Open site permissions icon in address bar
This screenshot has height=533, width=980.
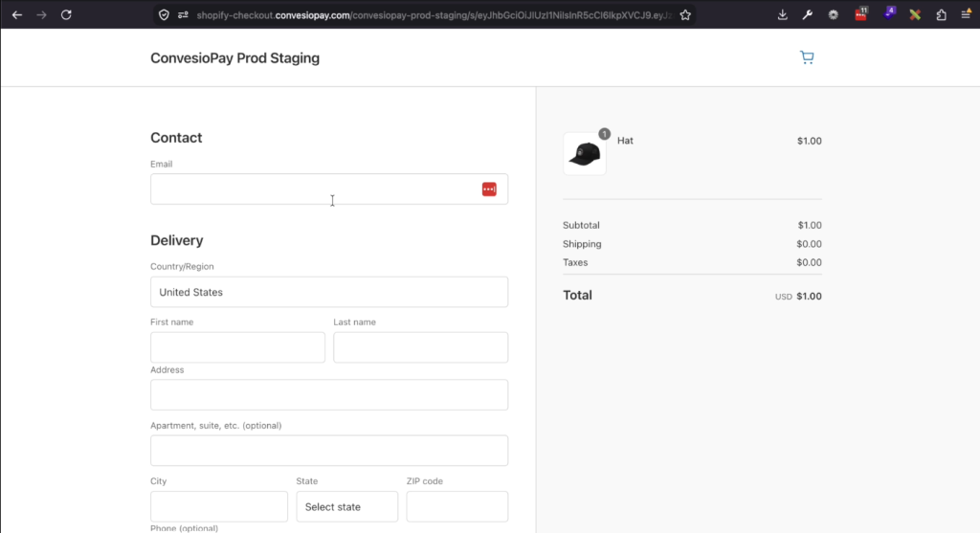click(183, 15)
